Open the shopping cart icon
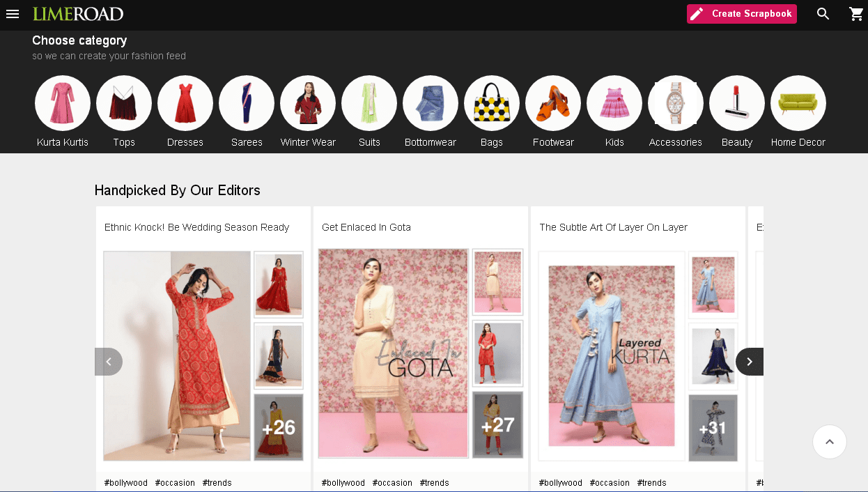 pos(856,14)
